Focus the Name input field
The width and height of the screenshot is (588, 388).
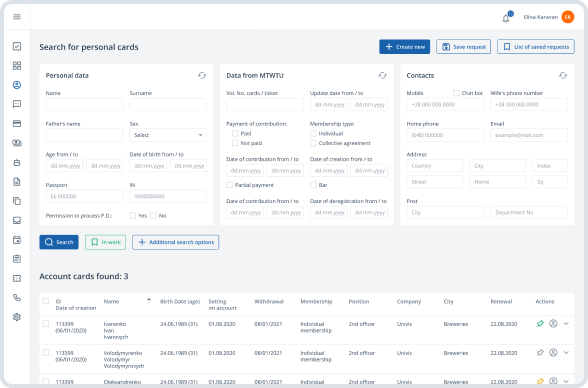coord(84,104)
